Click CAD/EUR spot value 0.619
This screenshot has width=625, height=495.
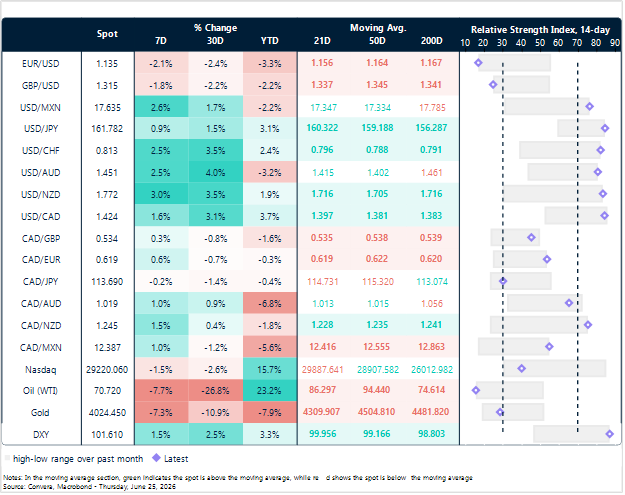tap(107, 260)
